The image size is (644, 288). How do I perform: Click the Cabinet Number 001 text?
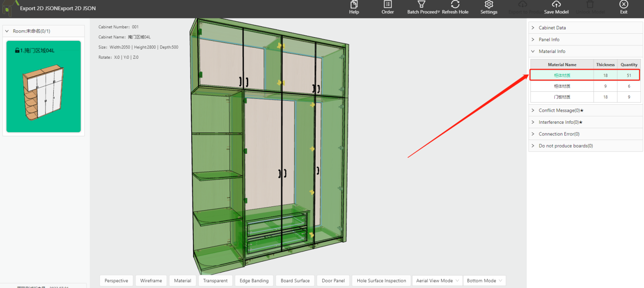point(118,27)
